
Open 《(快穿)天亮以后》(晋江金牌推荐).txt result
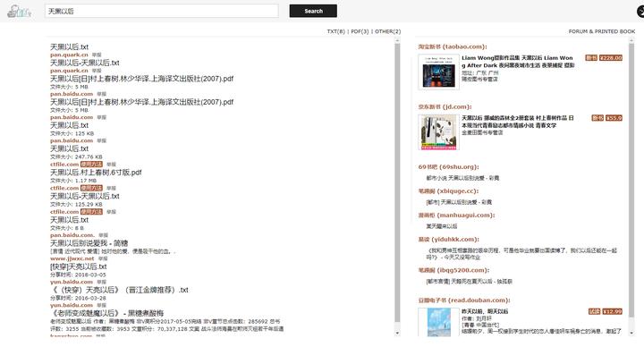point(119,291)
